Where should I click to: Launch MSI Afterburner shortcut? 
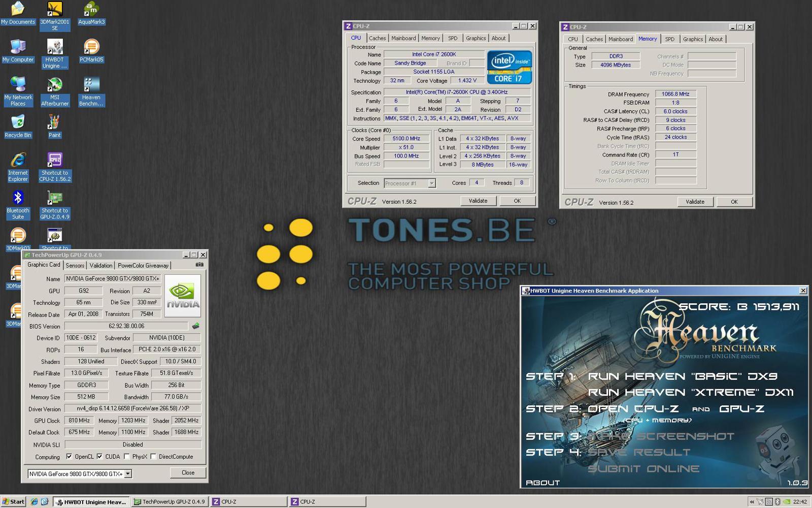pos(54,91)
